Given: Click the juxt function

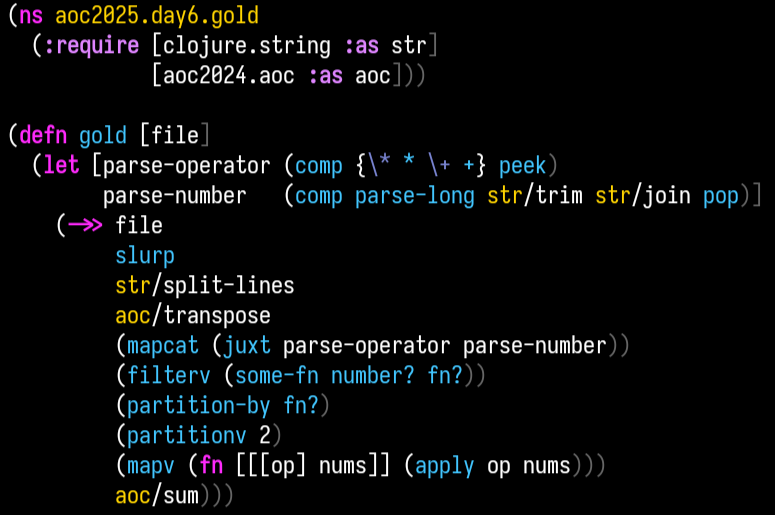Looking at the screenshot, I should pos(247,345).
